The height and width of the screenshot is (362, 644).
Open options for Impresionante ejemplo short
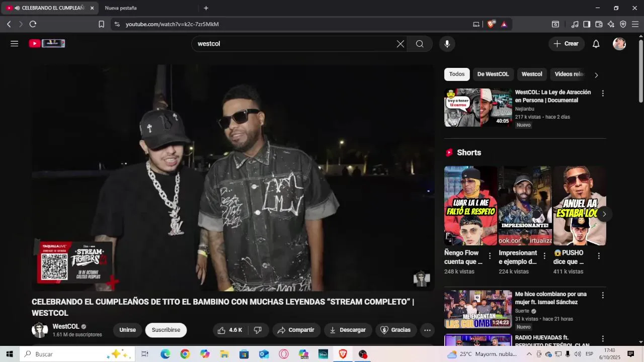tap(544, 256)
